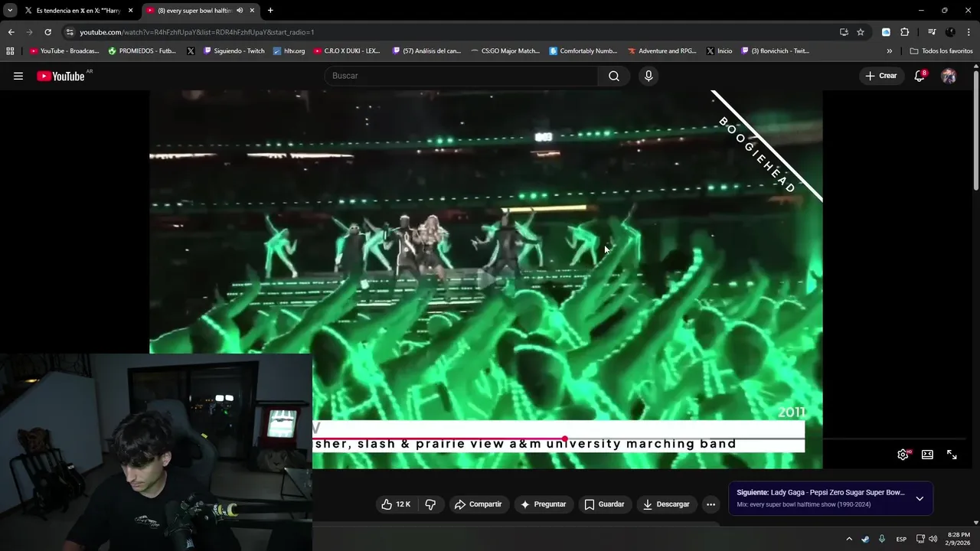This screenshot has height=551, width=980.
Task: Click the red progress scrubber handle
Action: [565, 439]
